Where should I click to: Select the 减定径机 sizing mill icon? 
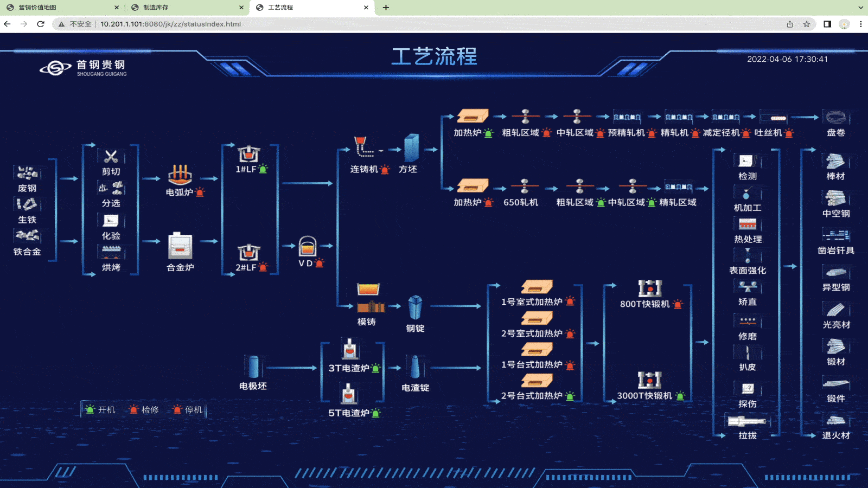(x=726, y=117)
